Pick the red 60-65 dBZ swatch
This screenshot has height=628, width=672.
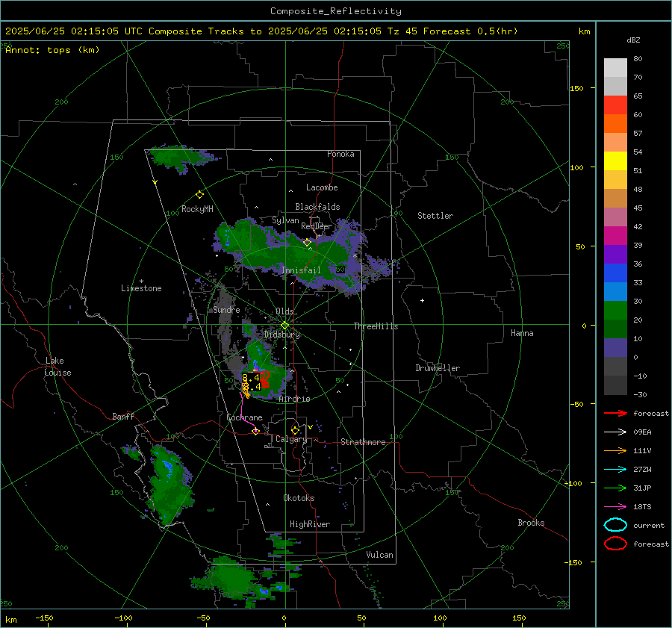click(x=615, y=105)
